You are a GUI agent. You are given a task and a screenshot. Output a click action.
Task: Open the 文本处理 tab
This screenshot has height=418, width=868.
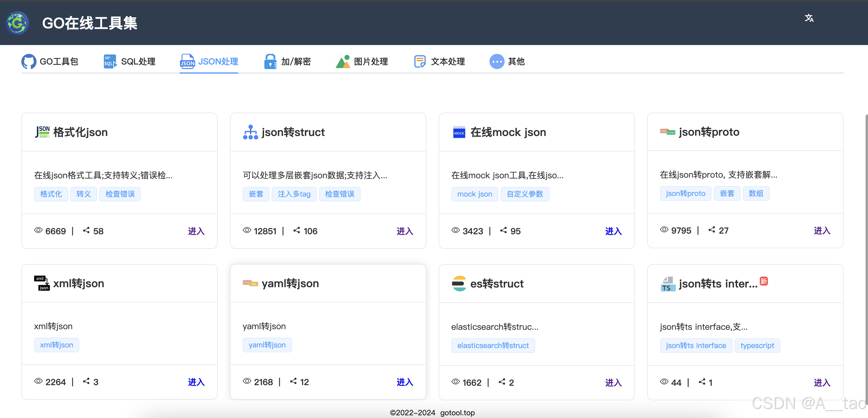pyautogui.click(x=439, y=61)
